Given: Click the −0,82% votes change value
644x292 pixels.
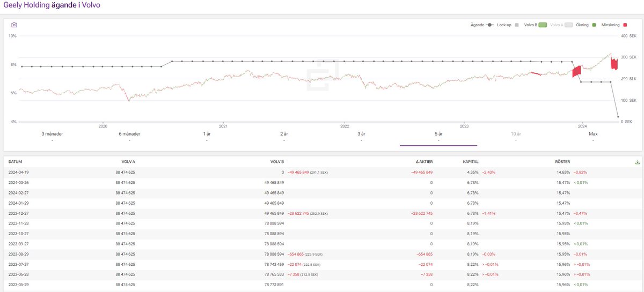Looking at the screenshot, I should pos(580,173).
